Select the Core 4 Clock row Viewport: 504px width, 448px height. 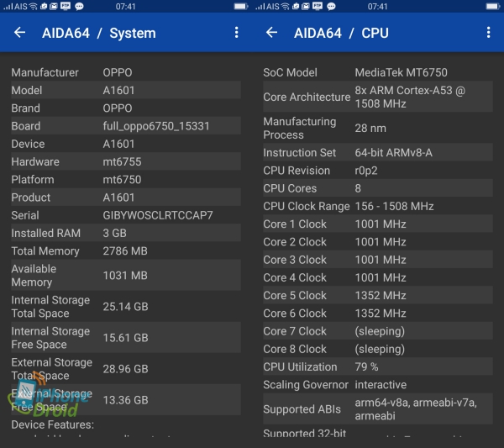378,277
